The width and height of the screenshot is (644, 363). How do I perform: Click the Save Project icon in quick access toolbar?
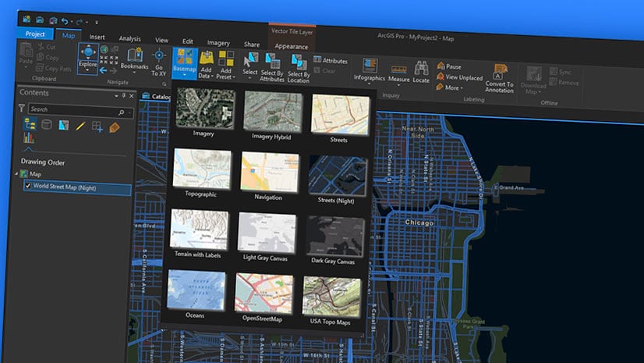[53, 20]
